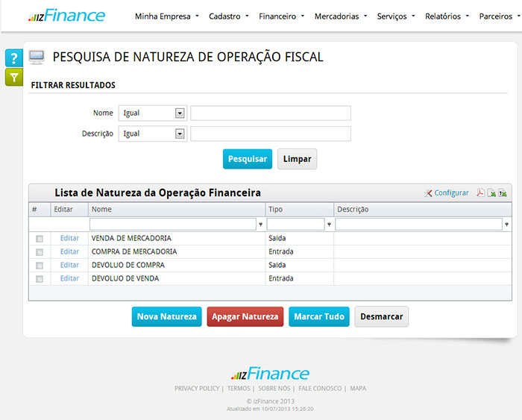The height and width of the screenshot is (420, 522).
Task: Open the Nome comparison operator dropdown
Action: pos(179,113)
